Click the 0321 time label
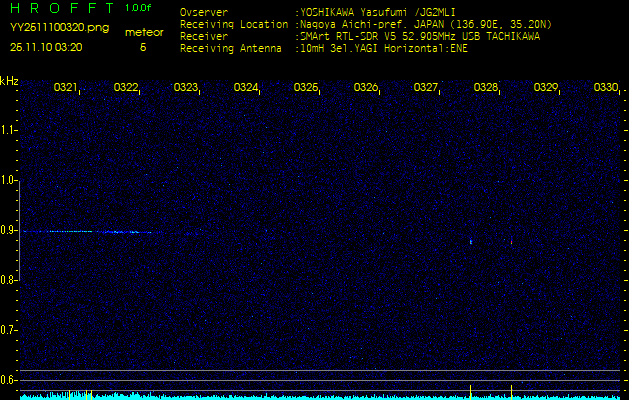The image size is (629, 400). 65,87
